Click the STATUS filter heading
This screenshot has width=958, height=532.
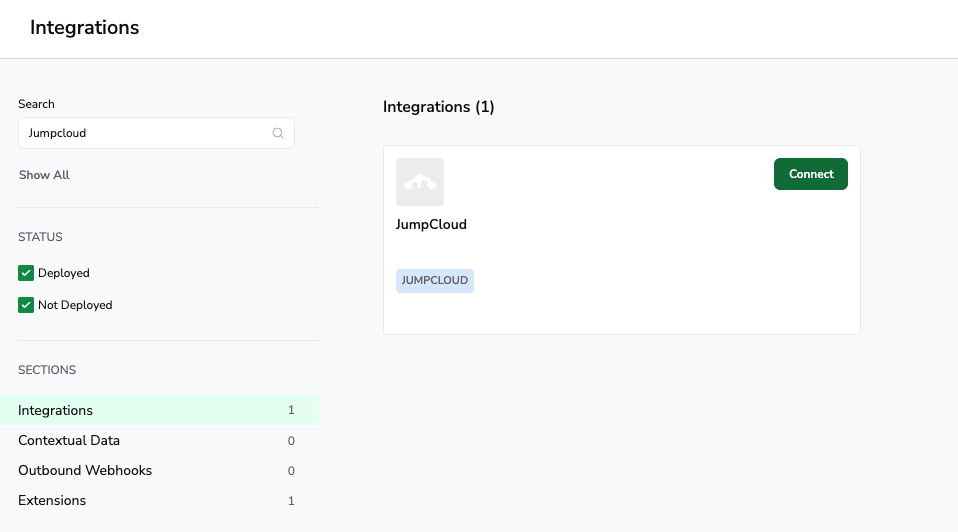tap(40, 237)
